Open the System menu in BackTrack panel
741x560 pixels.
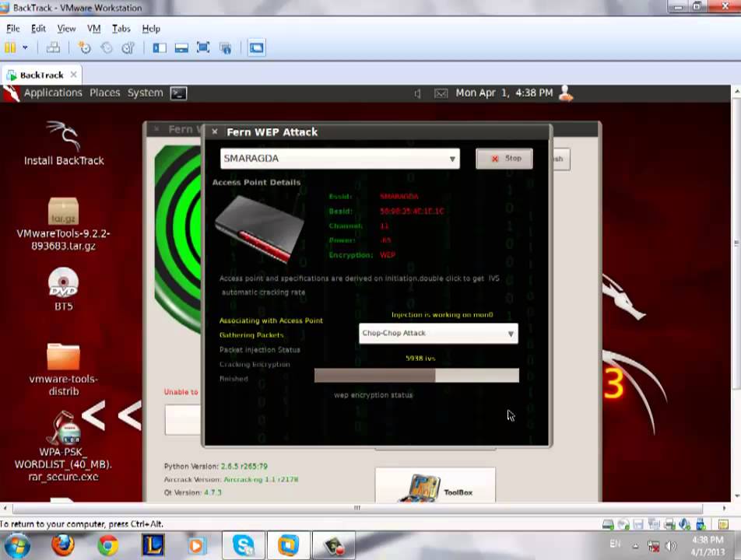145,93
